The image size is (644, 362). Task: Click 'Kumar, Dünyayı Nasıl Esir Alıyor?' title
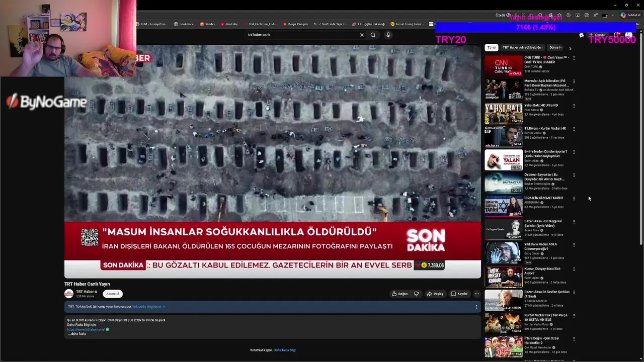coord(542,270)
